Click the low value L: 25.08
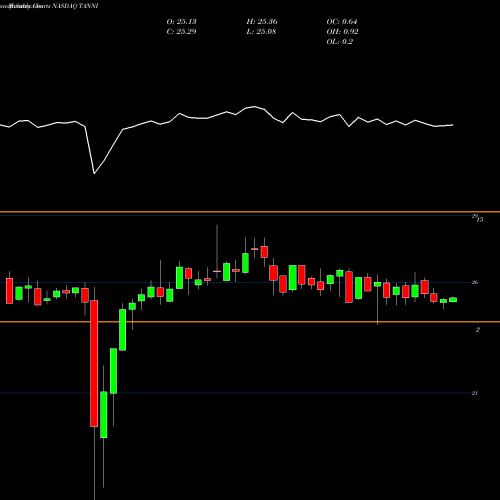Screen dimensions: 500x500 [261, 32]
